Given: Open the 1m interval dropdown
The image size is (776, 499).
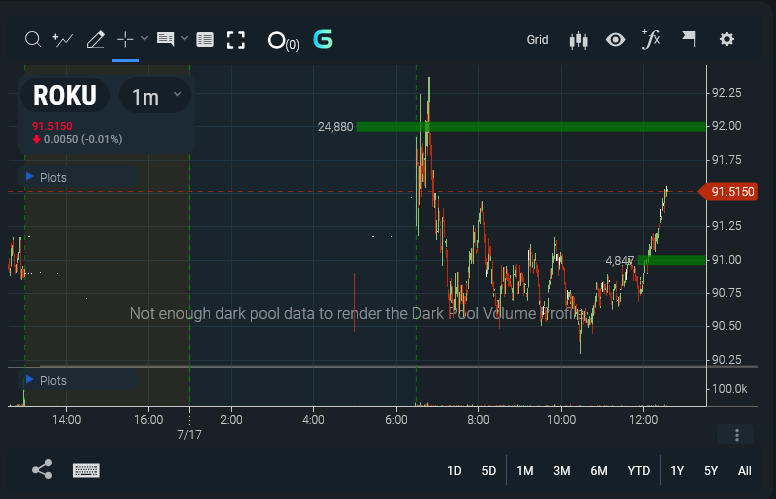Looking at the screenshot, I should tap(155, 95).
